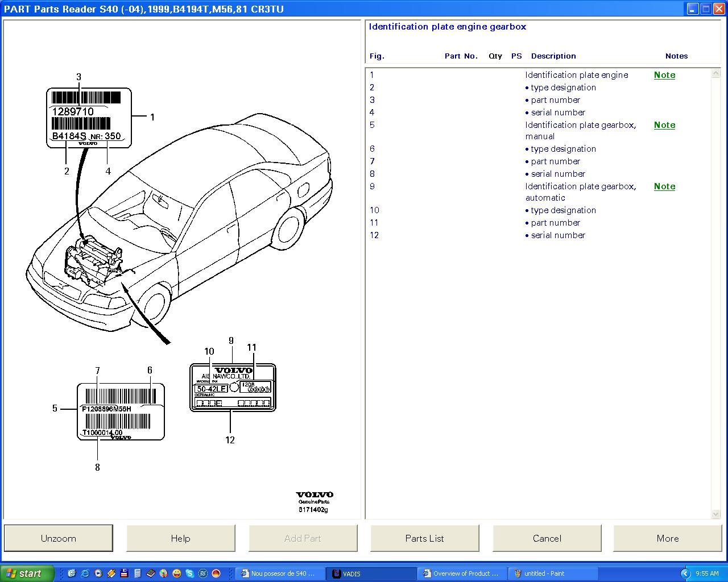Click callout number 8 below gearbox plate
Viewport: 728px width, 582px height.
click(97, 467)
